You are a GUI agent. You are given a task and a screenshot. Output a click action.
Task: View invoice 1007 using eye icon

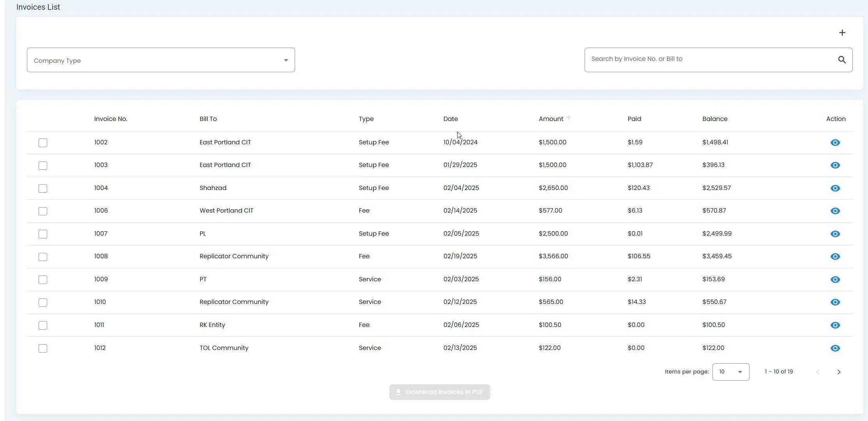click(835, 234)
